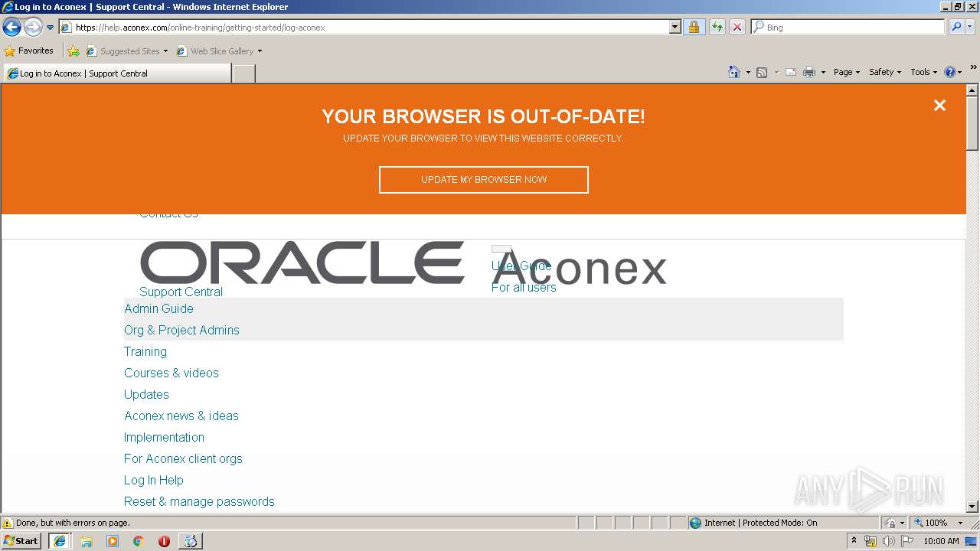Open a new blank tab
Viewport: 980px width, 551px height.
pos(243,73)
